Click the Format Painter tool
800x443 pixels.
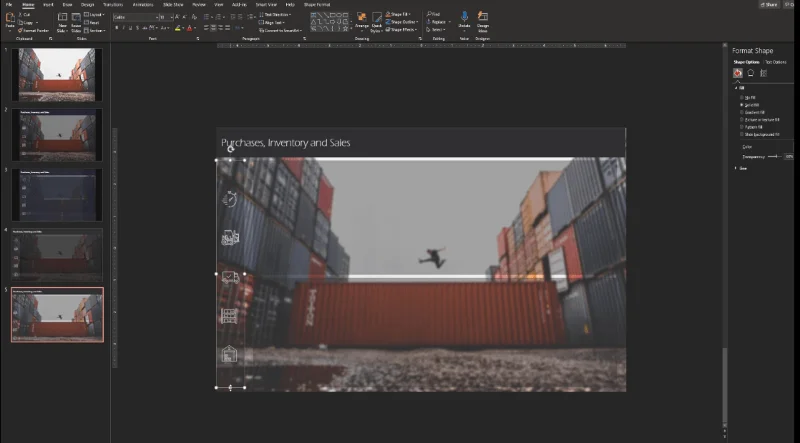click(x=34, y=31)
